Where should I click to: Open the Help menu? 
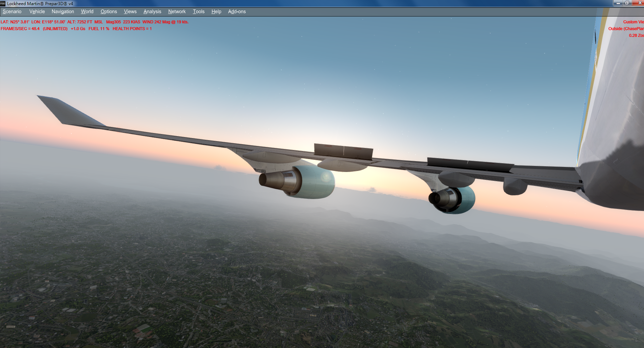[216, 11]
